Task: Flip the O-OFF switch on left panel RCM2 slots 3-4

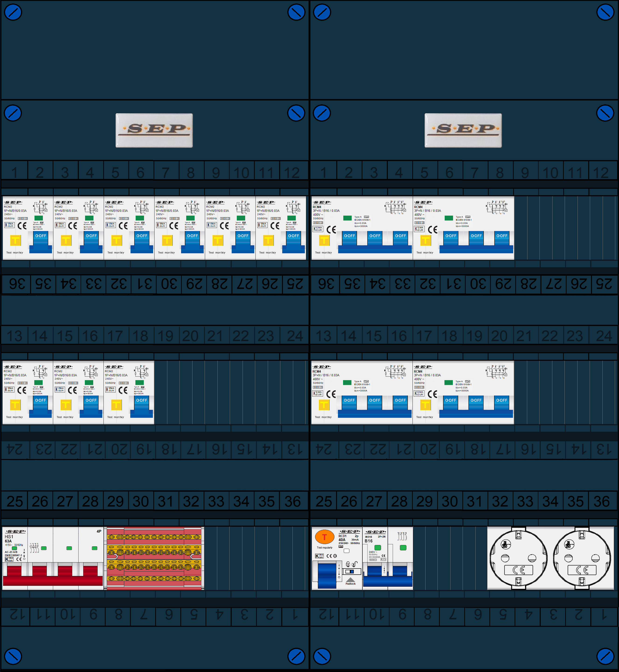Action: pyautogui.click(x=91, y=242)
